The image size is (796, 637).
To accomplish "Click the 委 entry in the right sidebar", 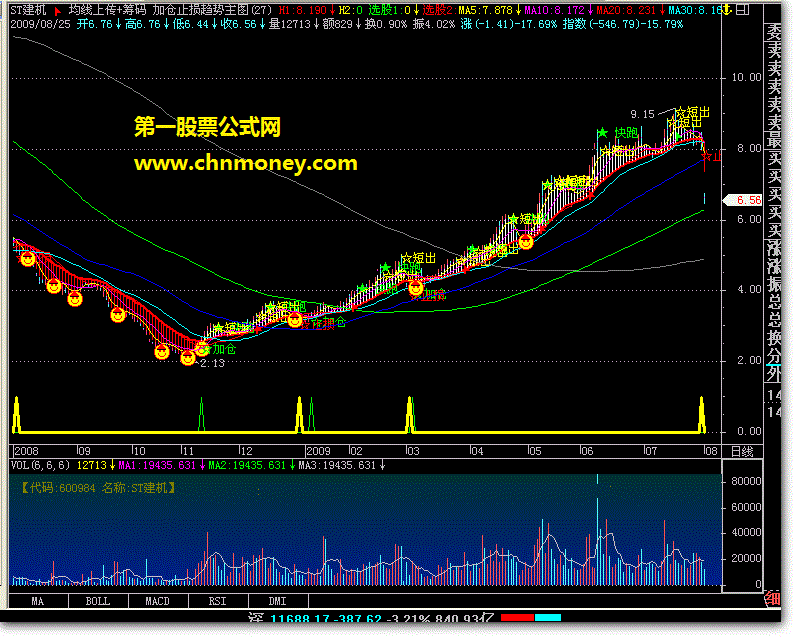I will [x=774, y=32].
